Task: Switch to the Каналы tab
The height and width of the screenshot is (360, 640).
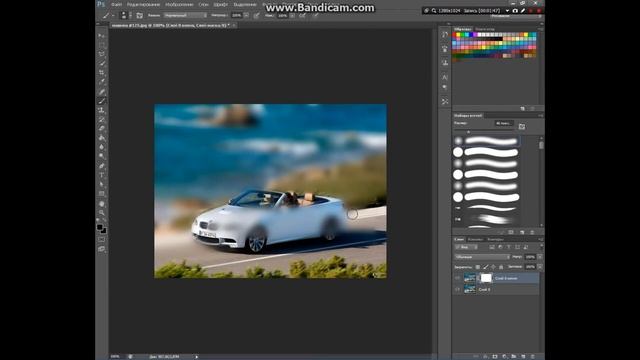Action: pyautogui.click(x=476, y=239)
